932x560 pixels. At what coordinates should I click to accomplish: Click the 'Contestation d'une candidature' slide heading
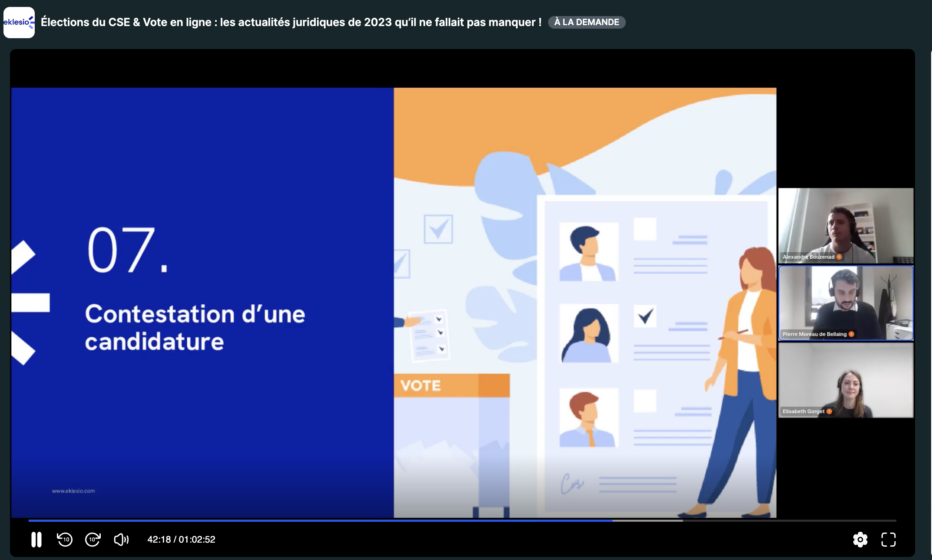195,327
